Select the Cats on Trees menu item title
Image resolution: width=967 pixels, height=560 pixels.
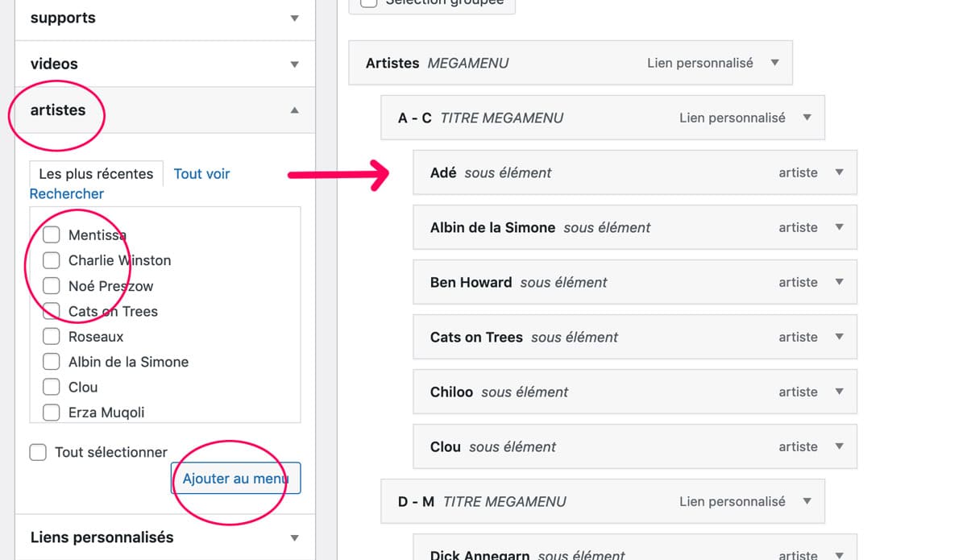coord(476,337)
